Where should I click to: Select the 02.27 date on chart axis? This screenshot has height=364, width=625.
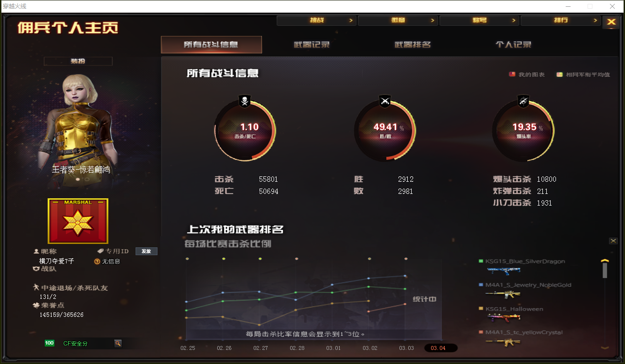click(260, 348)
